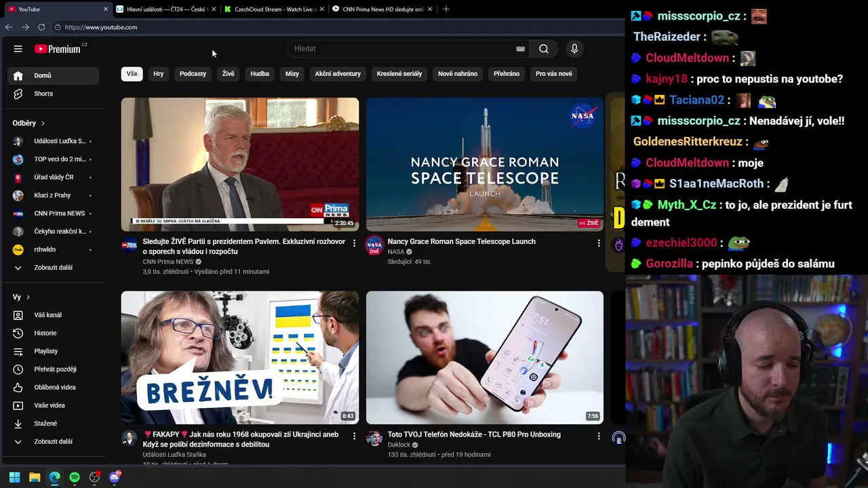Close the YouTube browser tab
Screen dimensions: 868x488
coord(106,9)
